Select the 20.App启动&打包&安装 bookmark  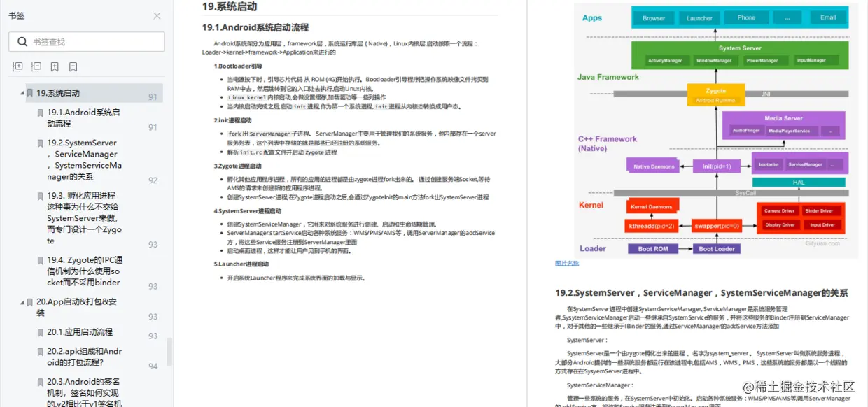pos(76,307)
